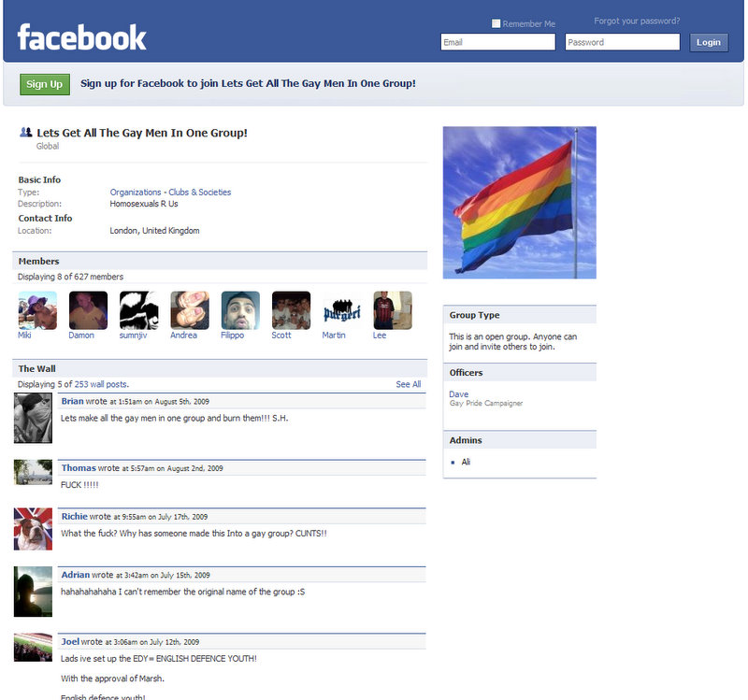This screenshot has width=748, height=700.
Task: Click Richie's bulldog flag avatar
Action: pyautogui.click(x=33, y=529)
